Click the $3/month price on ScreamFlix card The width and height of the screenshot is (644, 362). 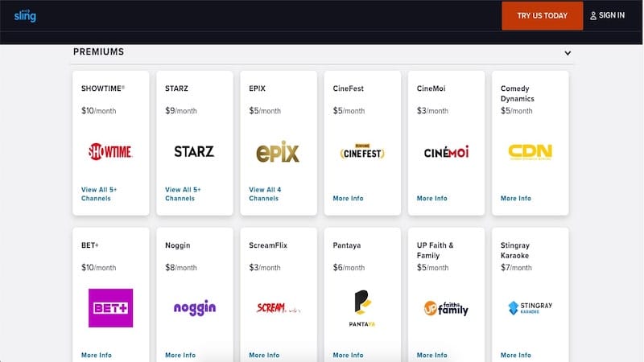click(265, 268)
